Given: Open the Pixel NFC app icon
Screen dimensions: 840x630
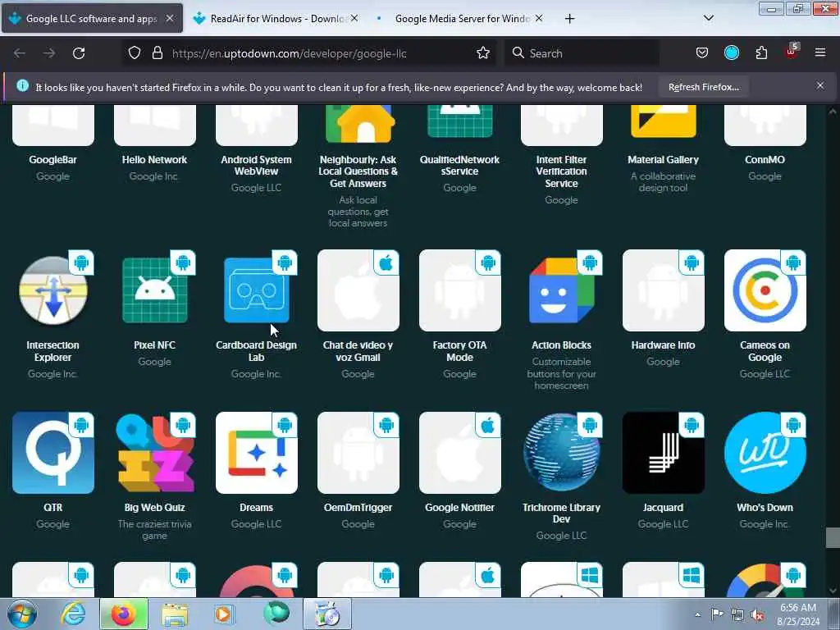Looking at the screenshot, I should (x=155, y=290).
